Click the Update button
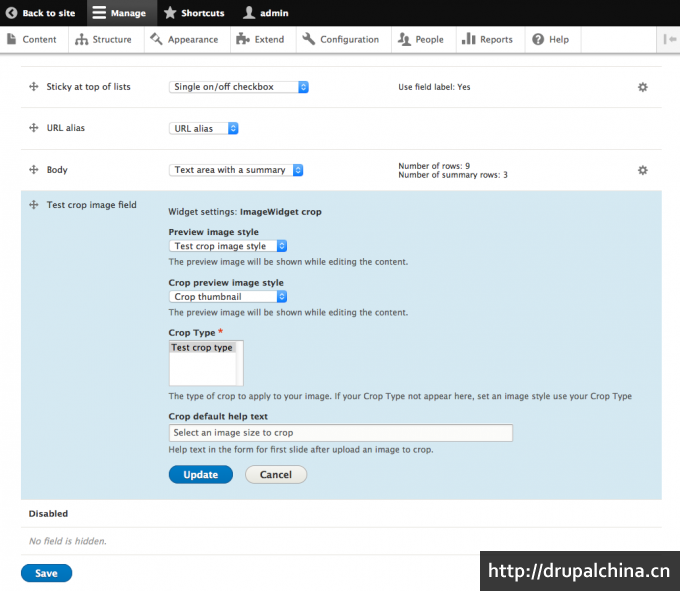680x591 pixels. click(x=200, y=475)
